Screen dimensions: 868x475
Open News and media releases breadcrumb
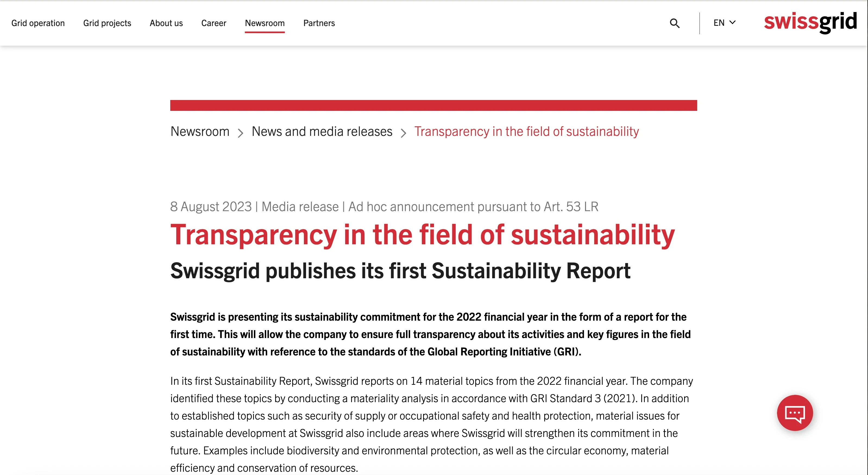(322, 132)
